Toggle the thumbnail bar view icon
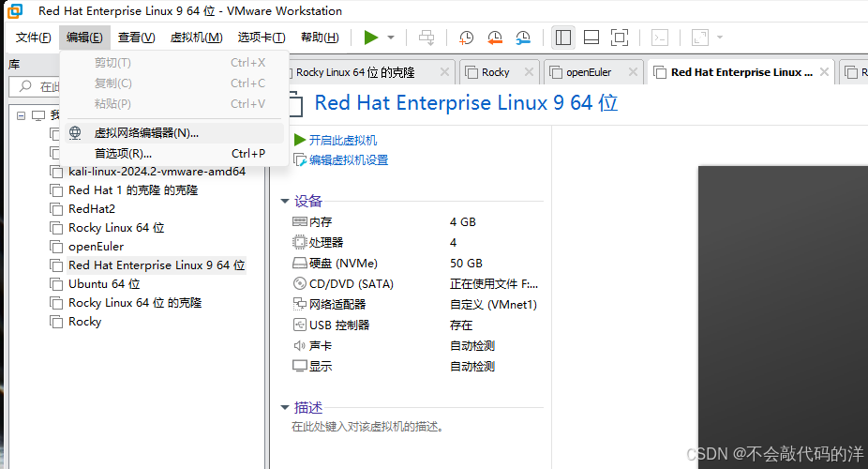This screenshot has height=469, width=868. click(x=591, y=38)
